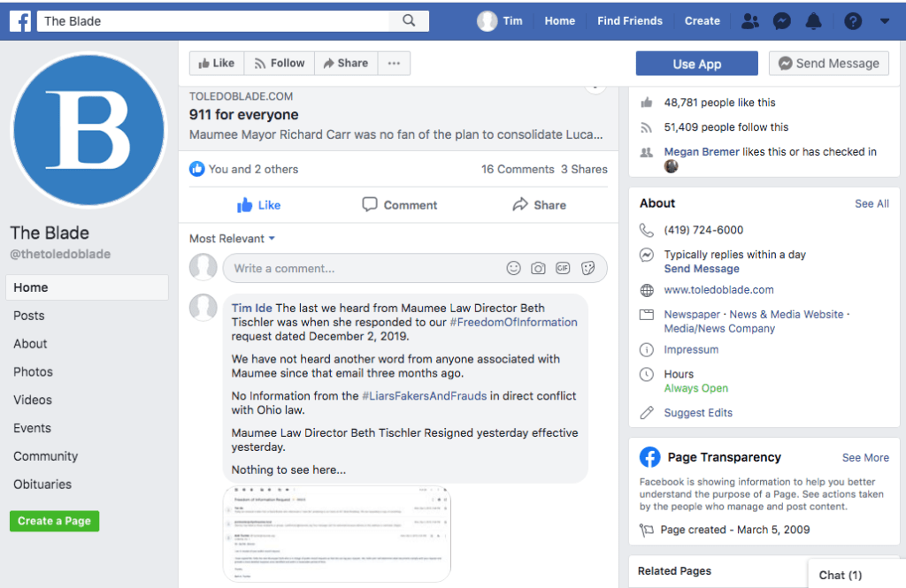Toggle Follow for The Blade page
Image resolution: width=906 pixels, height=588 pixels.
pos(279,64)
